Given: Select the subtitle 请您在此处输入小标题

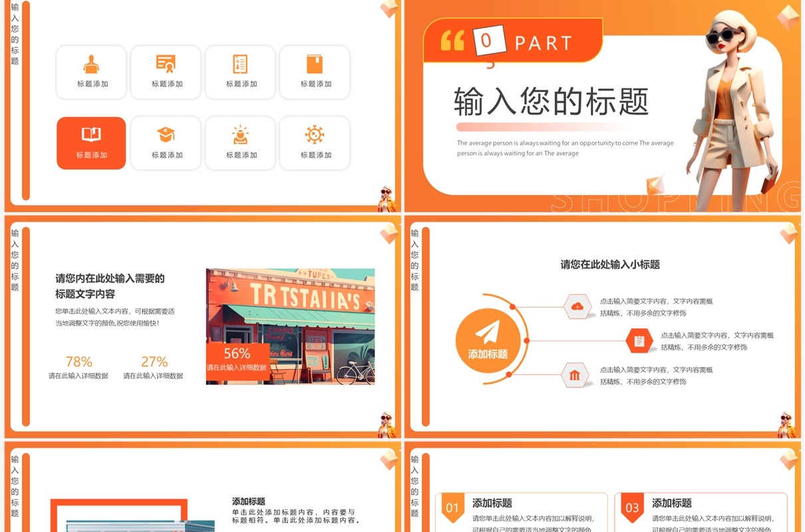Looking at the screenshot, I should [610, 265].
